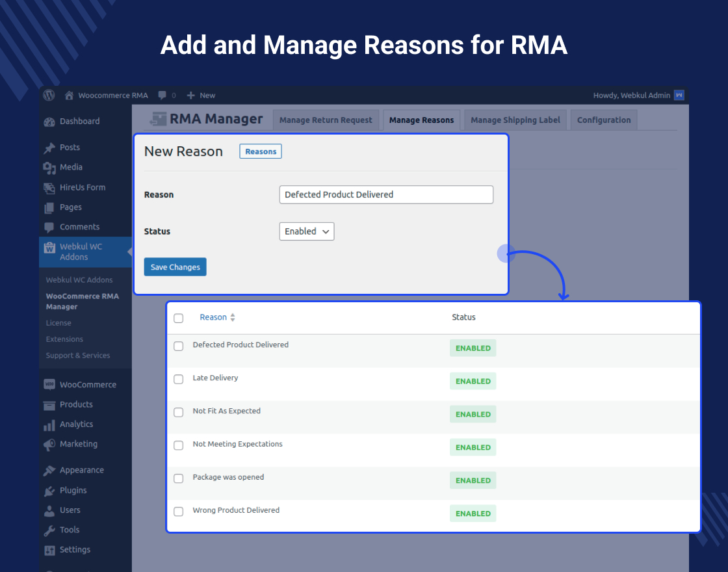Click the Status column header text
Viewport: 728px width, 572px height.
[x=463, y=317]
